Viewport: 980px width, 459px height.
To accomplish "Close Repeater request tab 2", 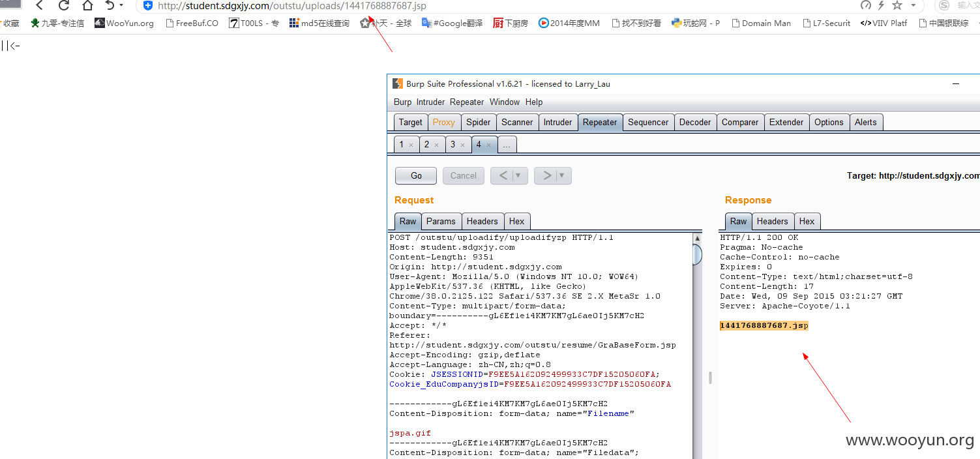I will pyautogui.click(x=437, y=145).
